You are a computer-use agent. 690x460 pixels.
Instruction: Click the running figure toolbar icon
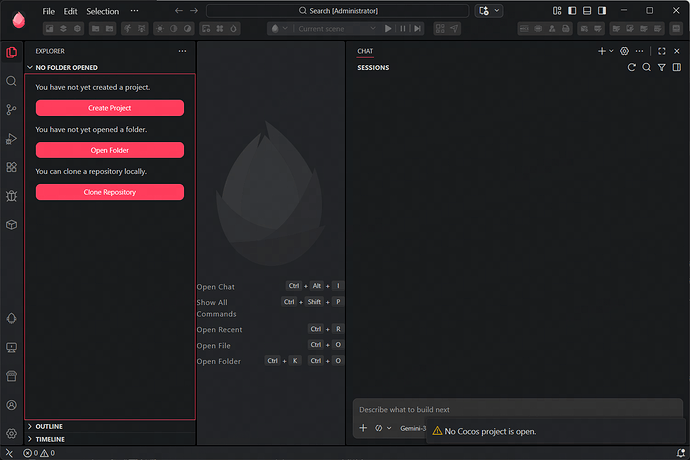click(128, 29)
